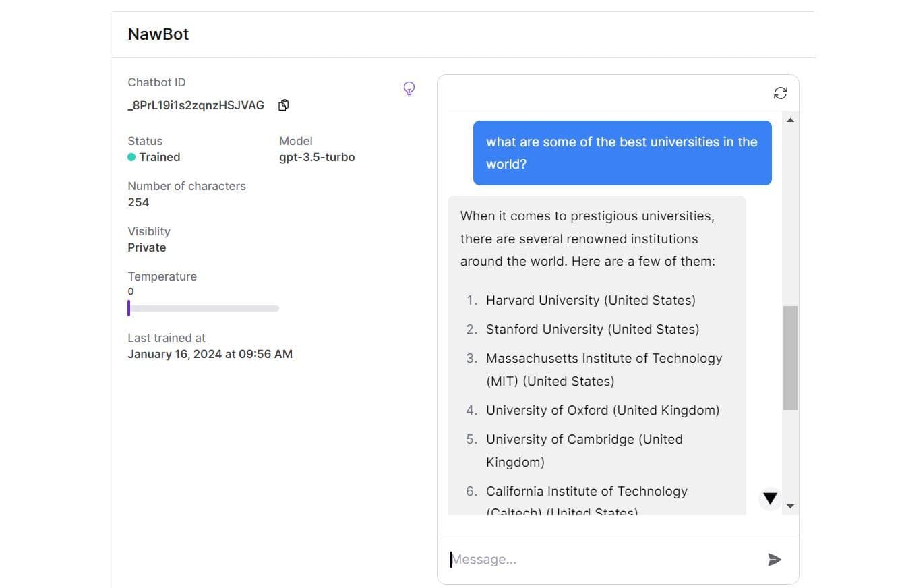Copy the Chatbot ID using the copy icon
902x588 pixels.
click(x=283, y=105)
